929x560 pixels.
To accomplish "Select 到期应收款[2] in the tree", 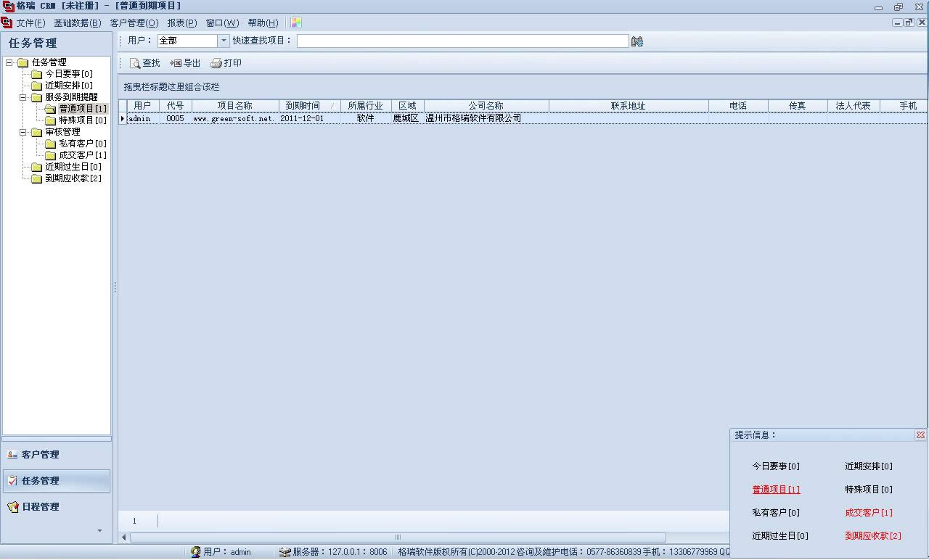I will coord(73,178).
